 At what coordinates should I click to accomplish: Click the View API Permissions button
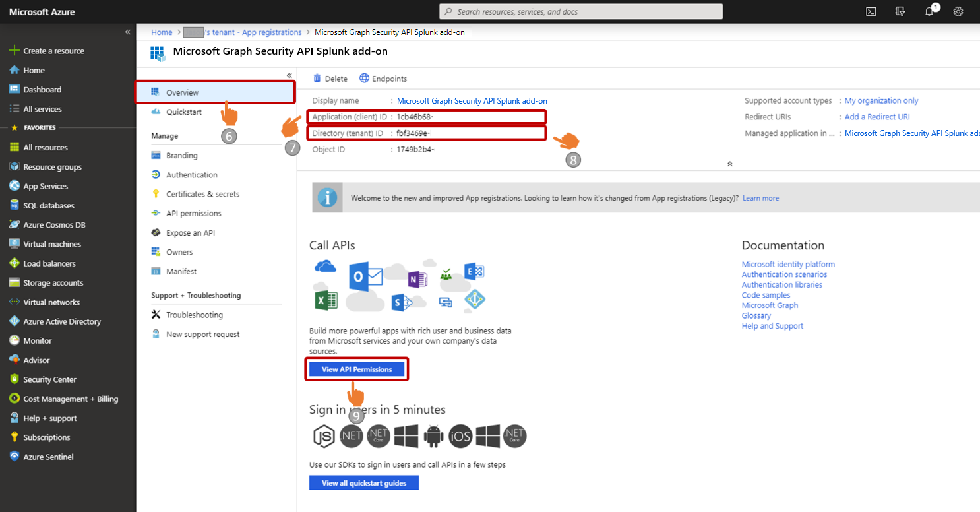(357, 369)
